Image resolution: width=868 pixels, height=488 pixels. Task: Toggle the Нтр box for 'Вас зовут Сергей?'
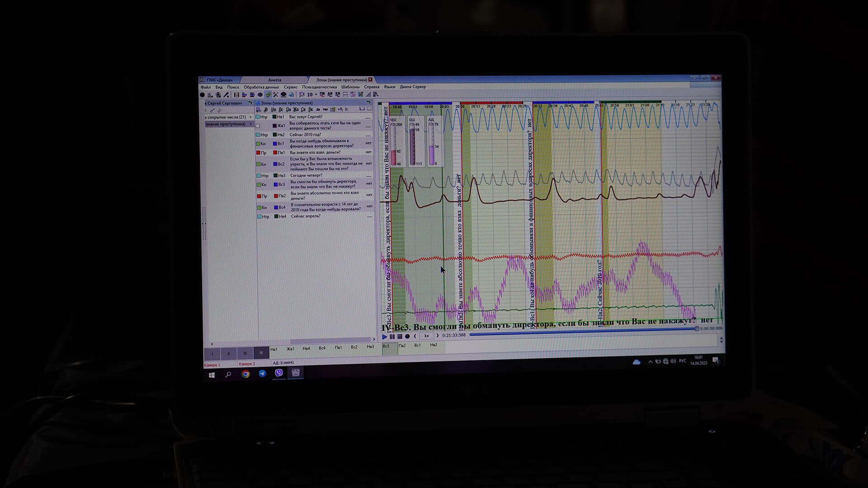tap(258, 117)
